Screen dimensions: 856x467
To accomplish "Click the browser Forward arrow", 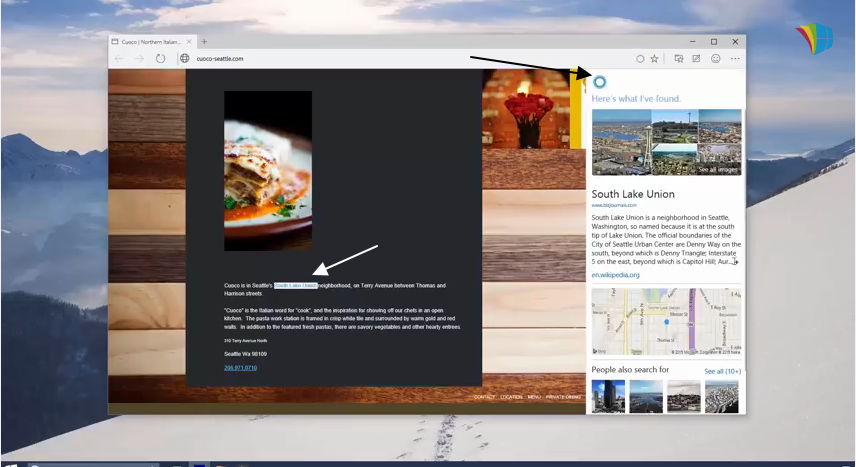I will pyautogui.click(x=140, y=58).
